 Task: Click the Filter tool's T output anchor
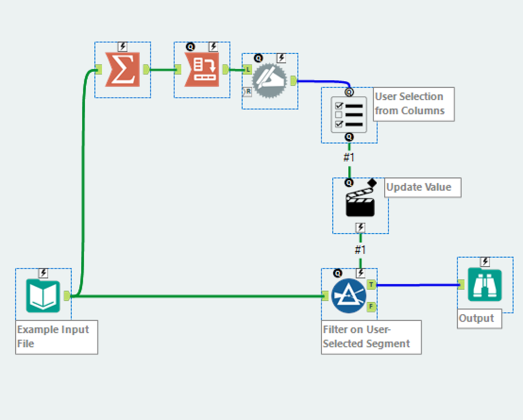[x=371, y=284]
